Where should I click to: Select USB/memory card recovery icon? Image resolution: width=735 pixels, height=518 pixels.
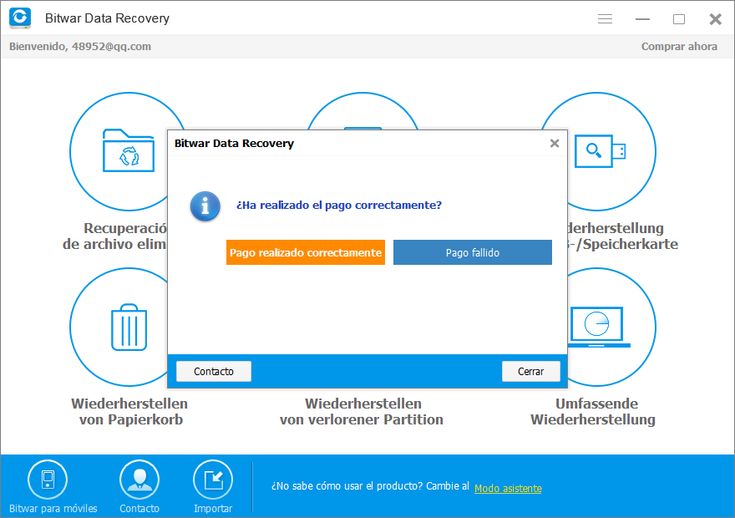point(600,151)
